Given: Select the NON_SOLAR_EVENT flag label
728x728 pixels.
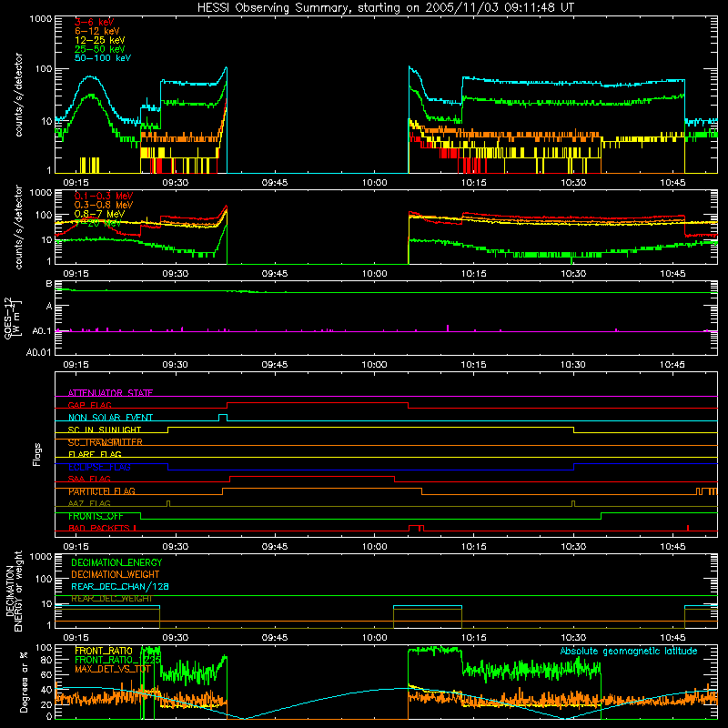Looking at the screenshot, I should (110, 418).
